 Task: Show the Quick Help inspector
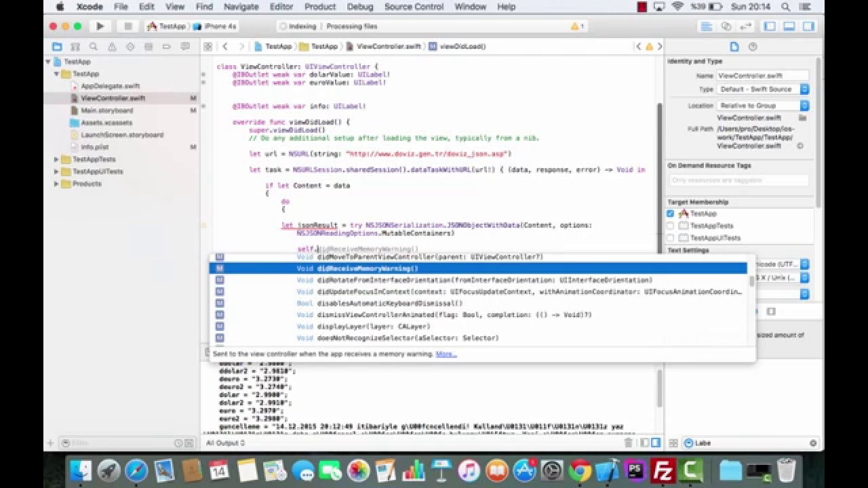pyautogui.click(x=753, y=47)
